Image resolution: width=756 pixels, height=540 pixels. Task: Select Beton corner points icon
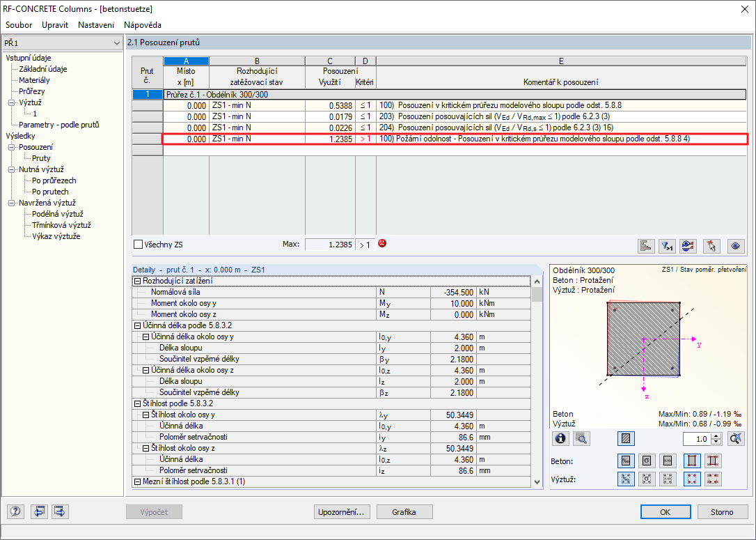(x=692, y=461)
